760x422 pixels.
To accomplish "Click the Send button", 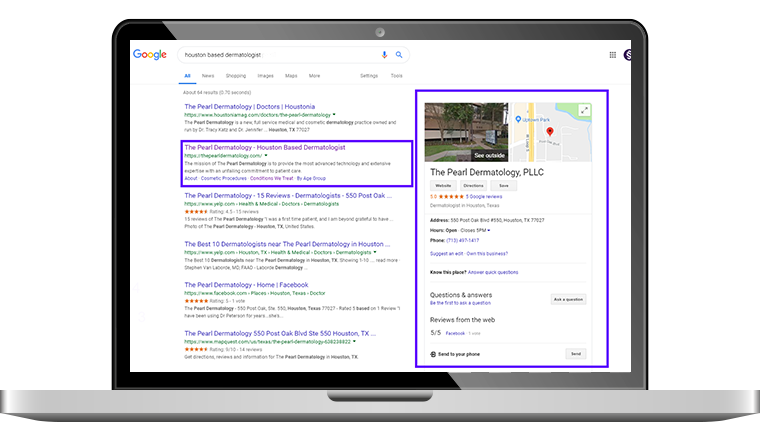I will click(x=575, y=354).
